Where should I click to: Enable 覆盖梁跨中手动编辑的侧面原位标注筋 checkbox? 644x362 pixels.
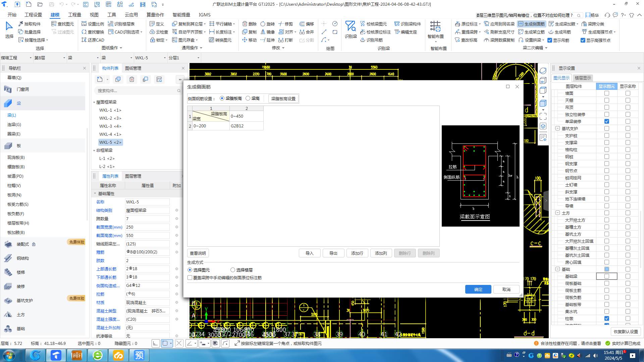190,278
